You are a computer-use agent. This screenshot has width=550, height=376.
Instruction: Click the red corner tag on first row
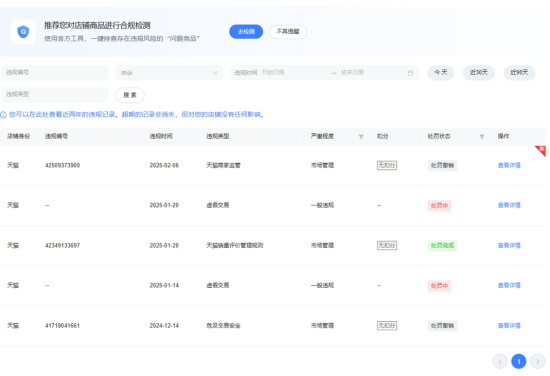point(542,150)
